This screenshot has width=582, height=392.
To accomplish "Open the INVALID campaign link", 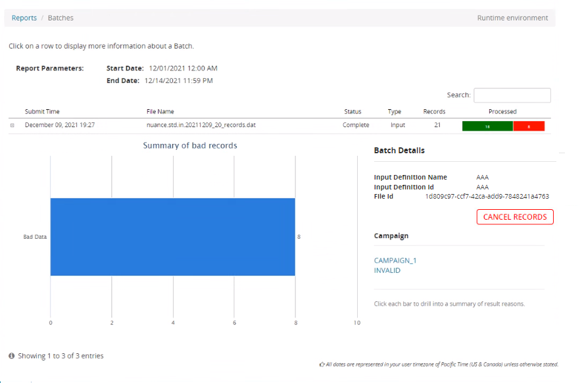I will (x=387, y=270).
